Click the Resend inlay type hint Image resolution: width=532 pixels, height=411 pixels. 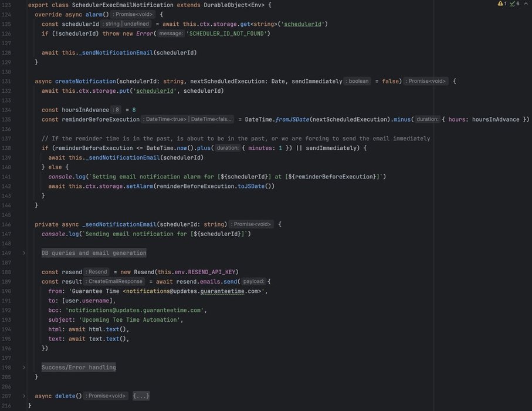click(x=97, y=272)
